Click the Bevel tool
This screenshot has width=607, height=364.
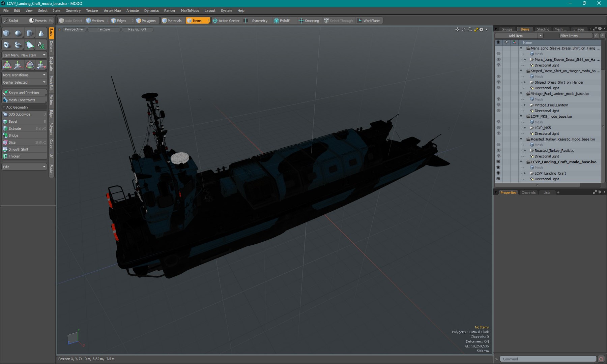click(24, 121)
